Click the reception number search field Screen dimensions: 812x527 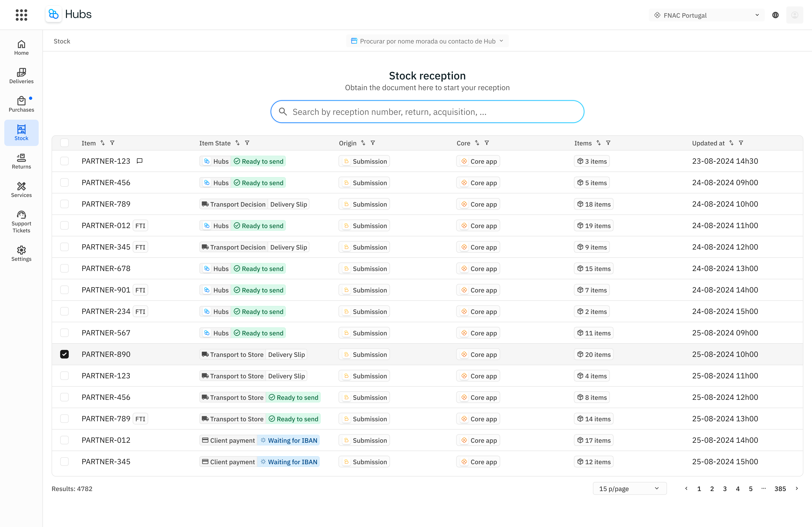tap(427, 111)
